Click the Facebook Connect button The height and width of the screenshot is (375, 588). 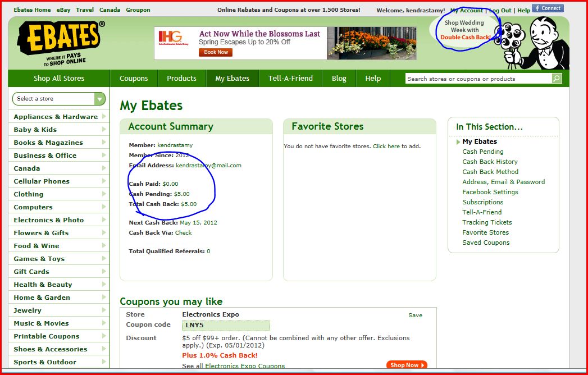pyautogui.click(x=548, y=8)
